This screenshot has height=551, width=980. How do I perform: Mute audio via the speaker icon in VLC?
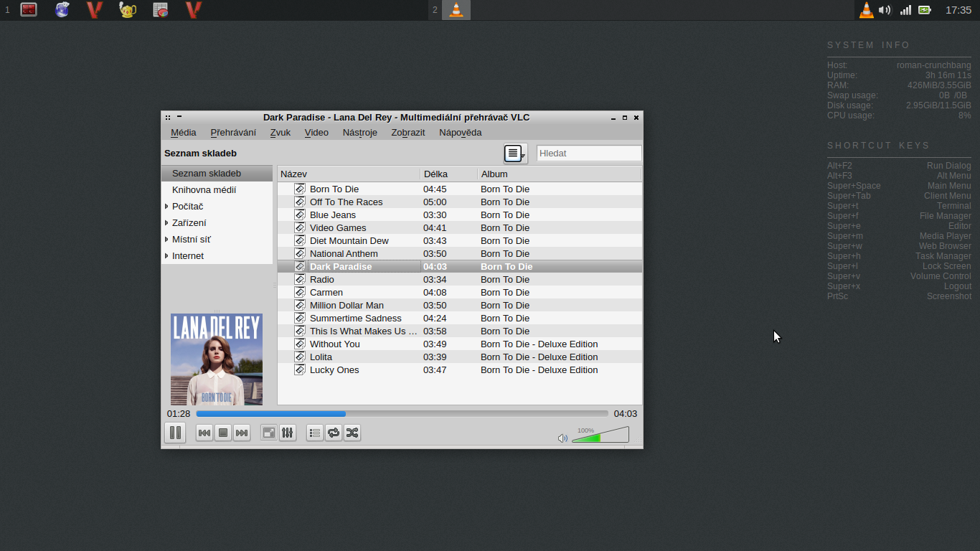click(562, 438)
